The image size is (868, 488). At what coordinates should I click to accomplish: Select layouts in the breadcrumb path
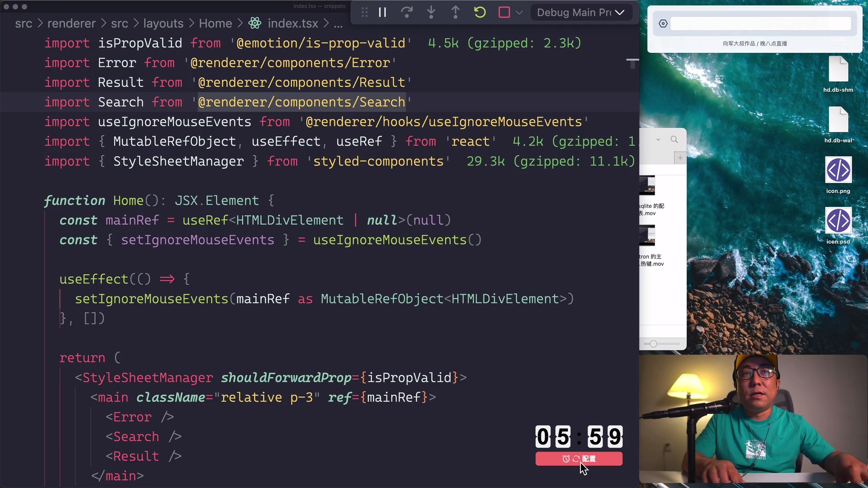pyautogui.click(x=163, y=23)
